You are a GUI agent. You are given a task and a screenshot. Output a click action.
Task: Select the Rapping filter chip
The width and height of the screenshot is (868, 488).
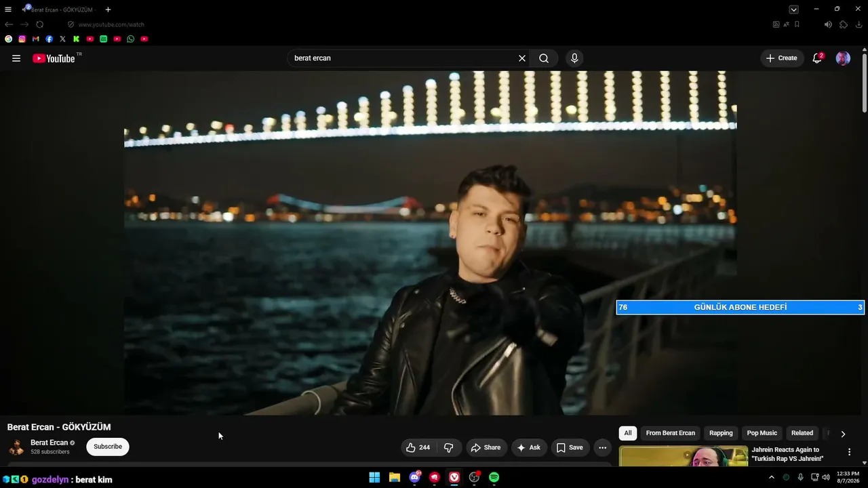(721, 433)
